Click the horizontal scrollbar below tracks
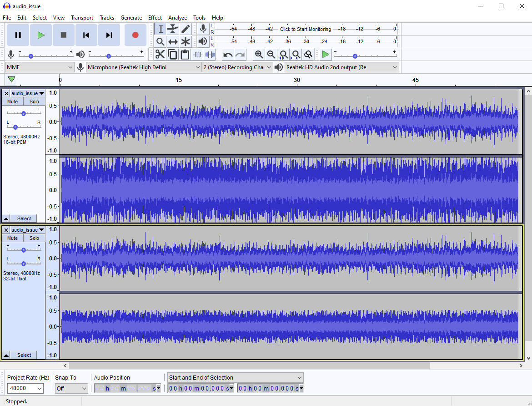Image resolution: width=532 pixels, height=406 pixels. [x=249, y=365]
